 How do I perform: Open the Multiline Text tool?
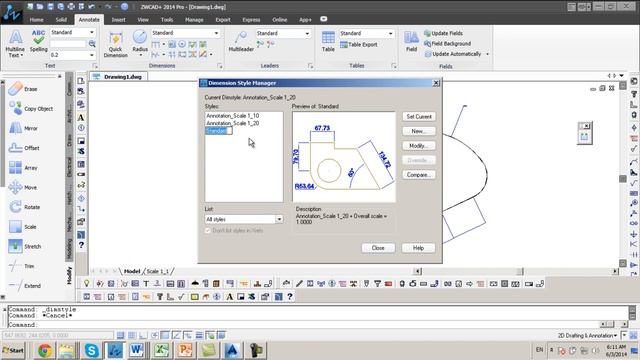(15, 43)
